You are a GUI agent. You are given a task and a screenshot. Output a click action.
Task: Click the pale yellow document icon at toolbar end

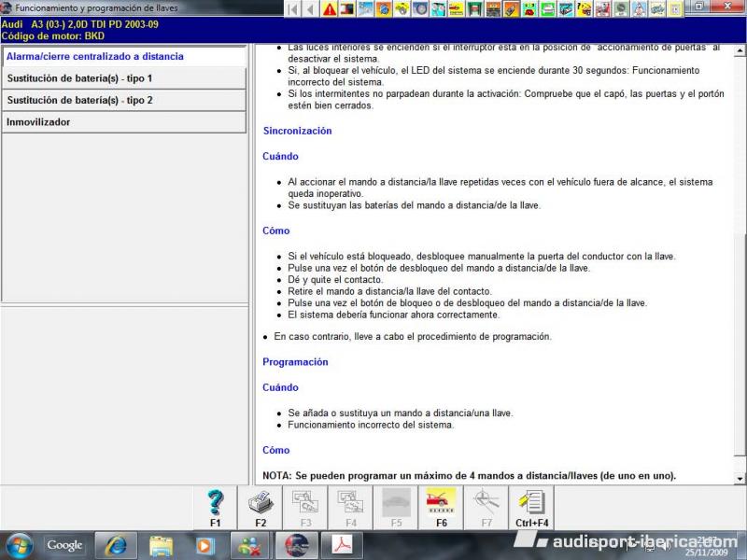tap(675, 8)
